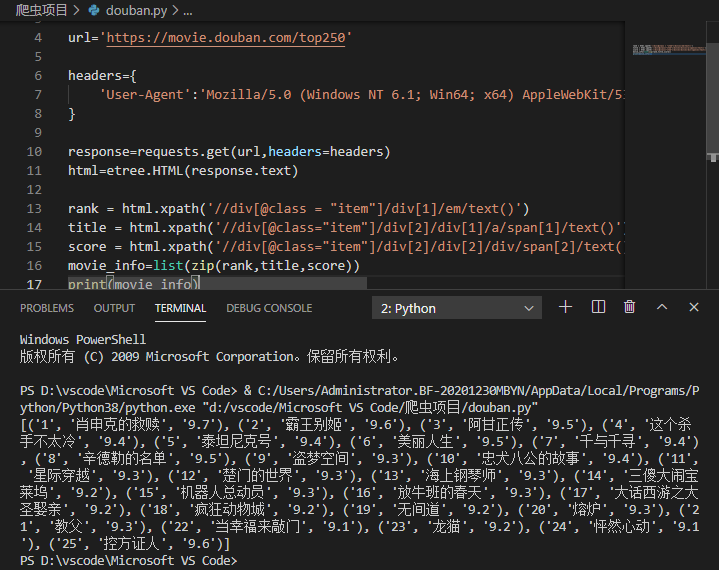Click the Python file icon in breadcrumb
Image resolution: width=719 pixels, height=570 pixels.
[94, 10]
